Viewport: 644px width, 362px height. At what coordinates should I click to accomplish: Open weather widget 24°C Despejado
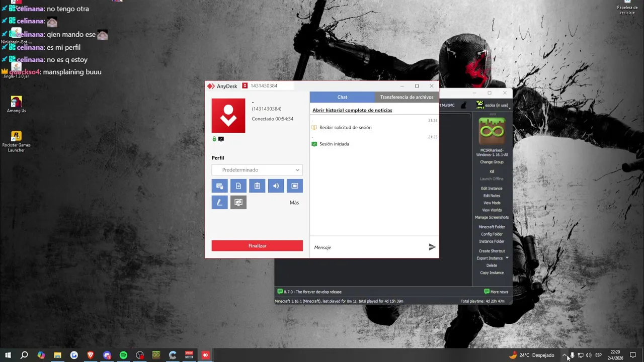coord(532,355)
